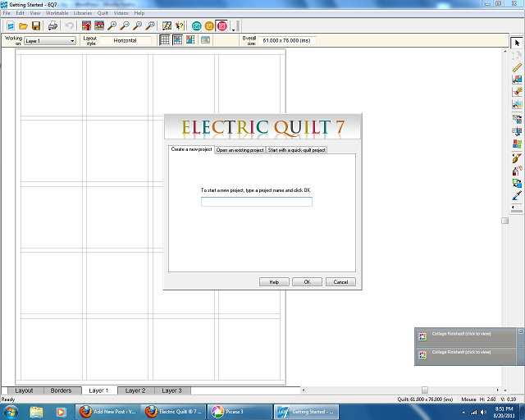Click the gray quilt options icon
Screen dimensions: 525x420
tap(206, 40)
